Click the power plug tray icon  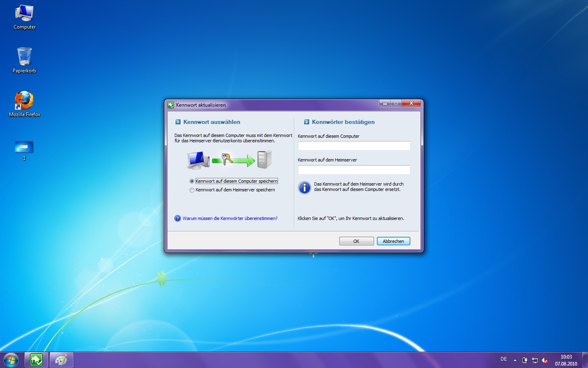tap(525, 360)
